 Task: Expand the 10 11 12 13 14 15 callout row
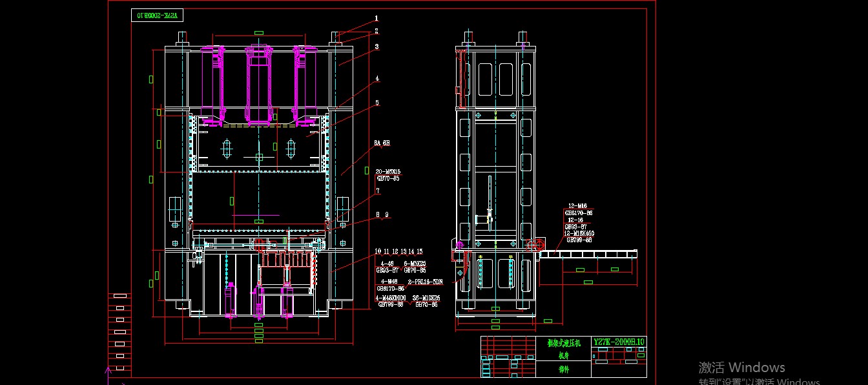(397, 251)
